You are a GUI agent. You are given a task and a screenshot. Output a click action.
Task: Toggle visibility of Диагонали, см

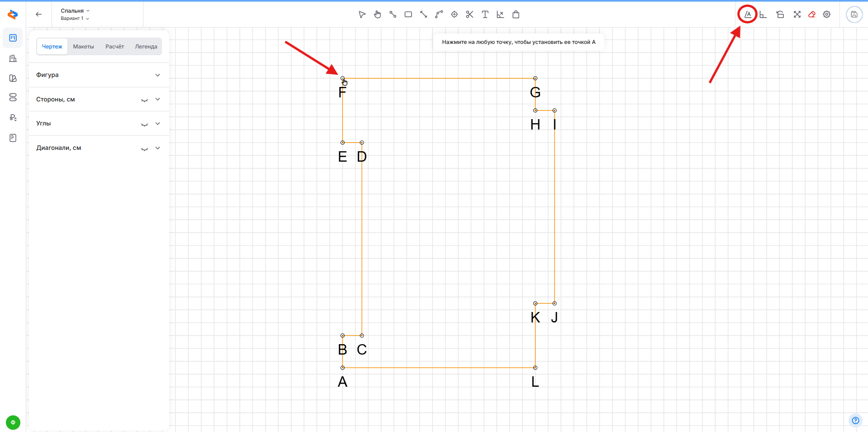click(x=144, y=149)
